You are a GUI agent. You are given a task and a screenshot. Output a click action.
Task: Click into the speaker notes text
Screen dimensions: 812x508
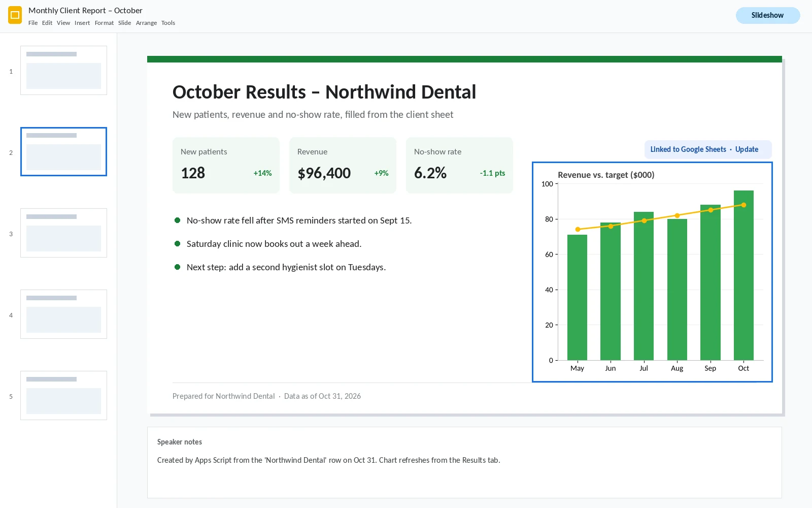coord(328,460)
